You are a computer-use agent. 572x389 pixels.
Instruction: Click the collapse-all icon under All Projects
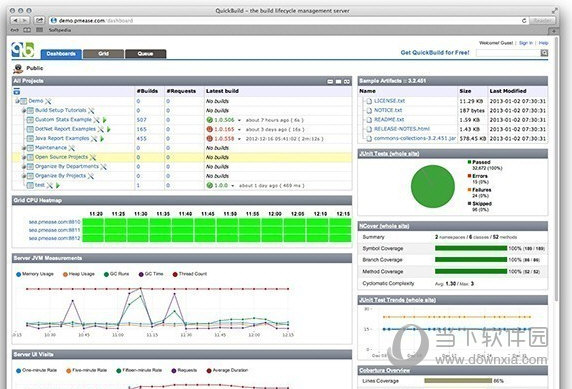(17, 91)
